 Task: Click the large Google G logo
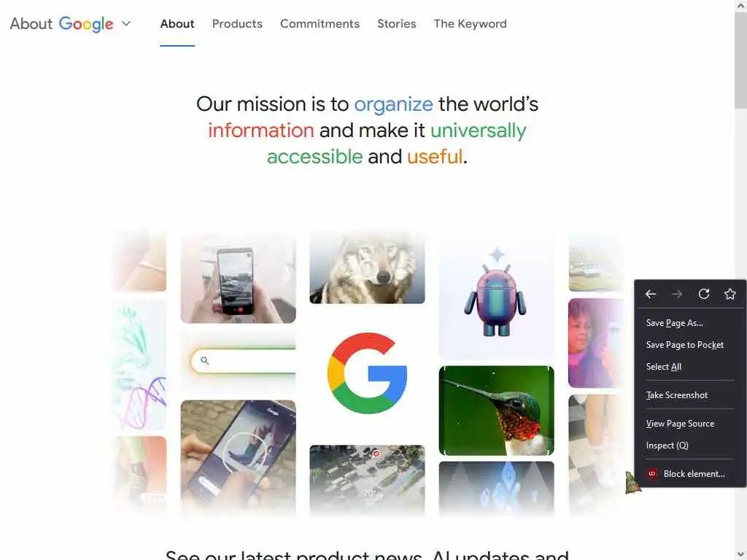tap(368, 373)
